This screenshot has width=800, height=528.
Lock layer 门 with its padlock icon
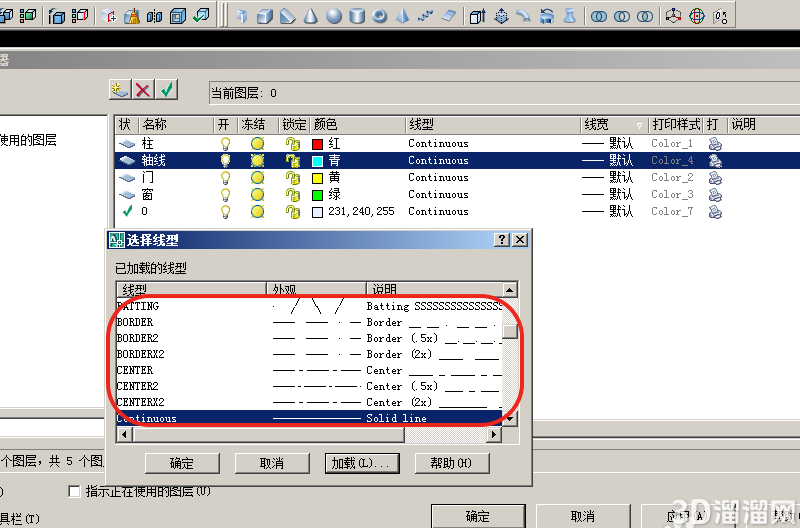point(293,178)
